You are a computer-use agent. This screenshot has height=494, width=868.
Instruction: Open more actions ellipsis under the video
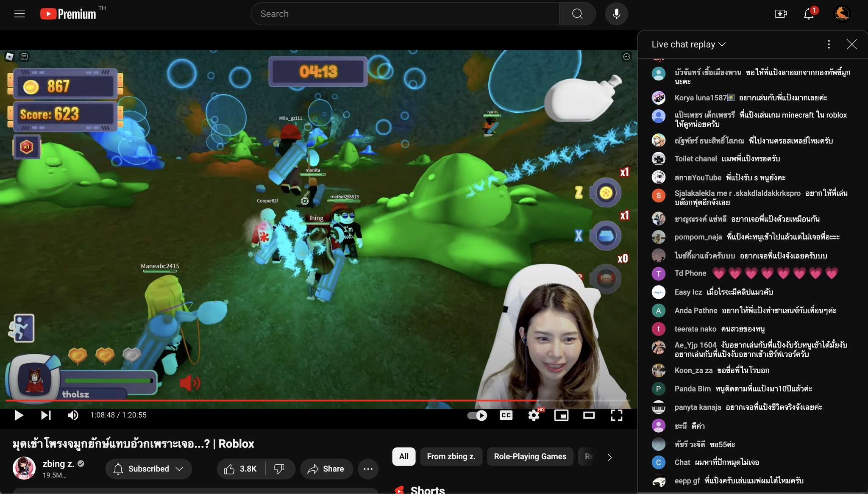(368, 469)
